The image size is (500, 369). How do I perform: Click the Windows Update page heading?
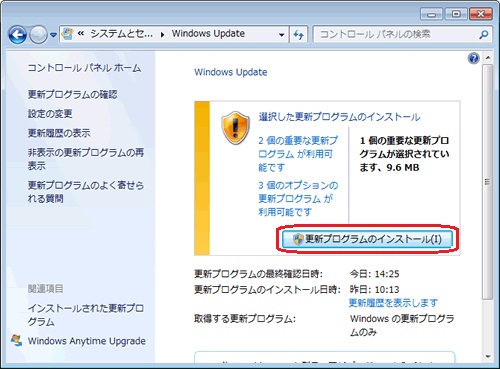(x=231, y=72)
